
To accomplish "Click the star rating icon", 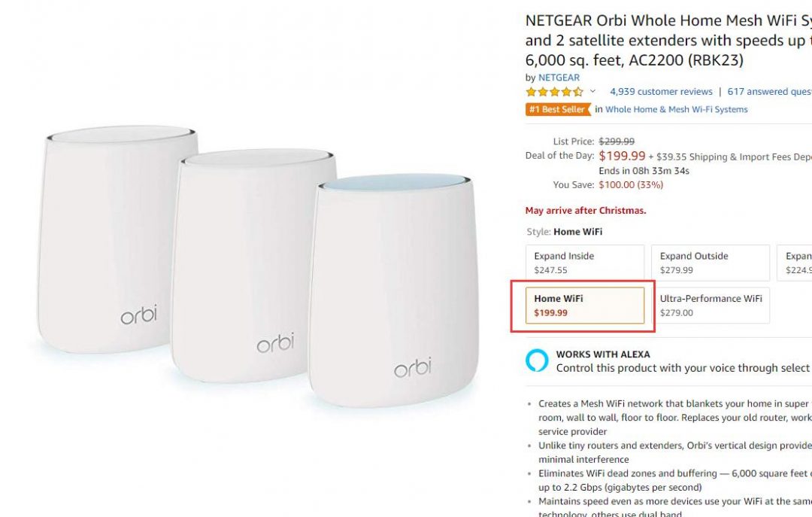I will pyautogui.click(x=554, y=92).
